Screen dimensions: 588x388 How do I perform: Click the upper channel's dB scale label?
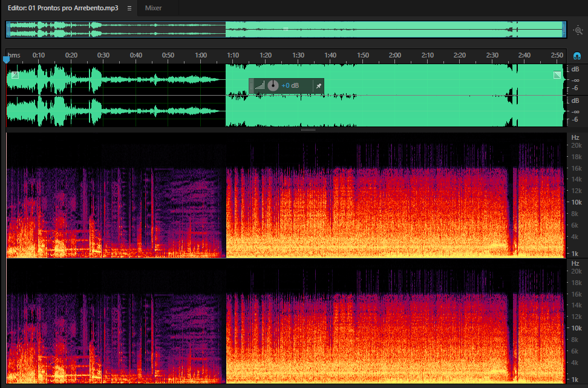tap(575, 69)
